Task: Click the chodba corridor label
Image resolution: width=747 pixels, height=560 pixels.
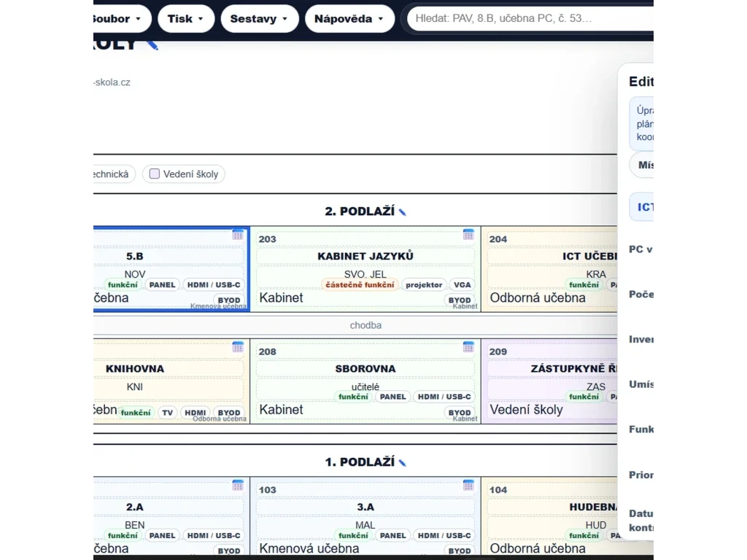Action: tap(365, 325)
